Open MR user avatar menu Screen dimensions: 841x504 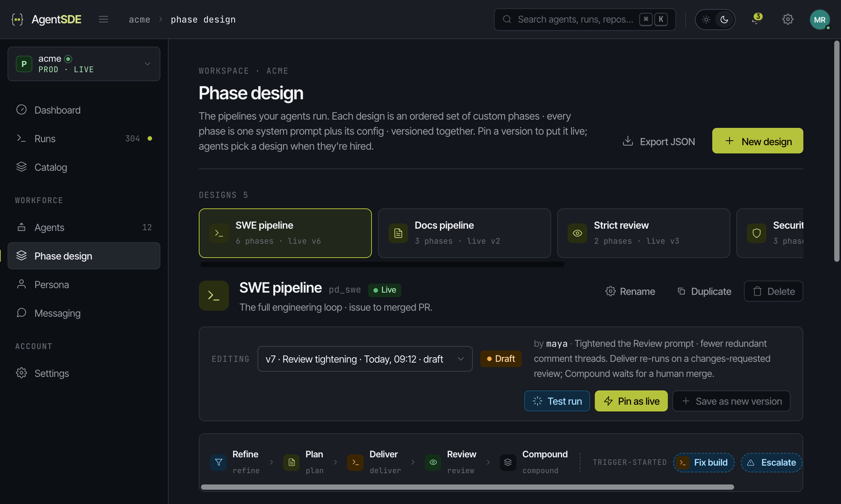[x=820, y=20]
